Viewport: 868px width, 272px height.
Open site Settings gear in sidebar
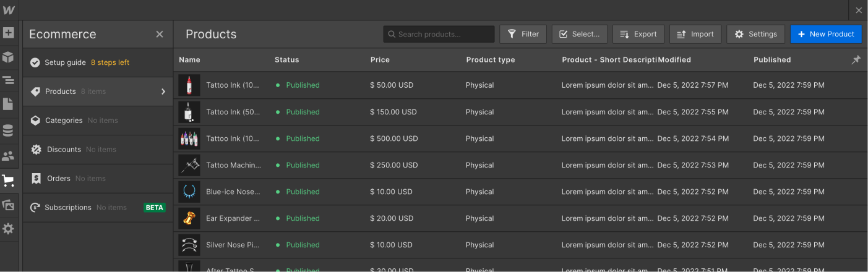8,229
